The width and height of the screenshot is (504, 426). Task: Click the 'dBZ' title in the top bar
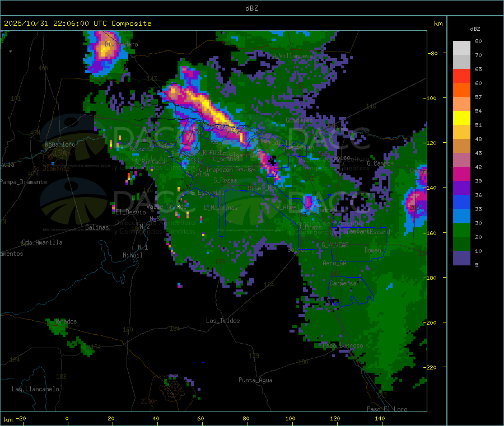(251, 8)
